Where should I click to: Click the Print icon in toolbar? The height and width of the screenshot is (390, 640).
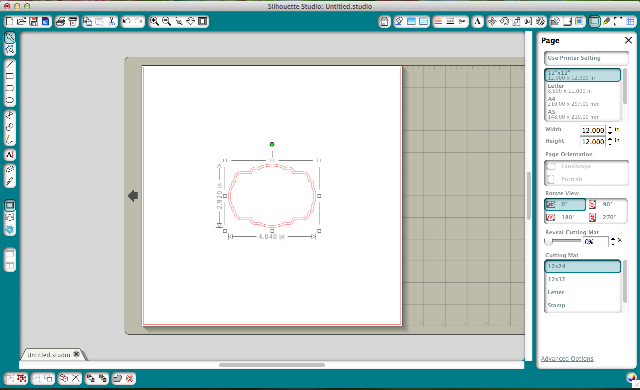[x=60, y=21]
